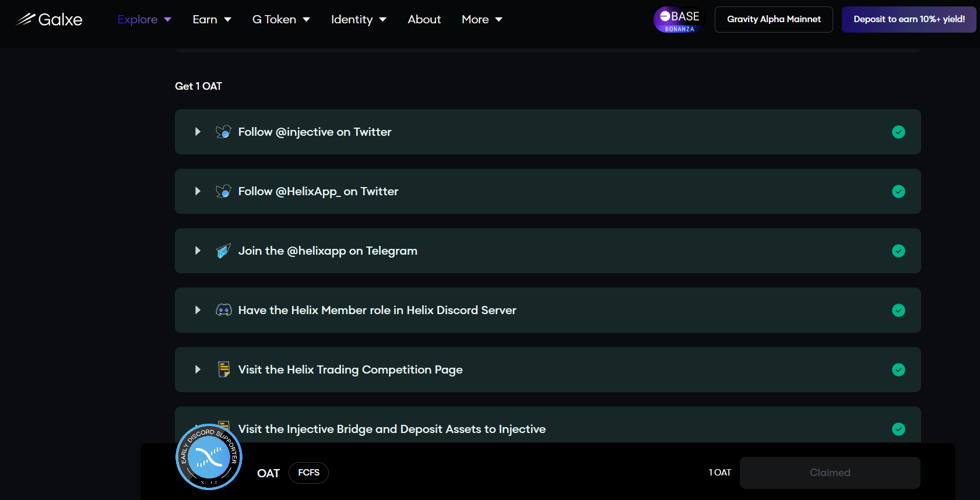Image resolution: width=980 pixels, height=500 pixels.
Task: Go to the About page
Action: 424,19
